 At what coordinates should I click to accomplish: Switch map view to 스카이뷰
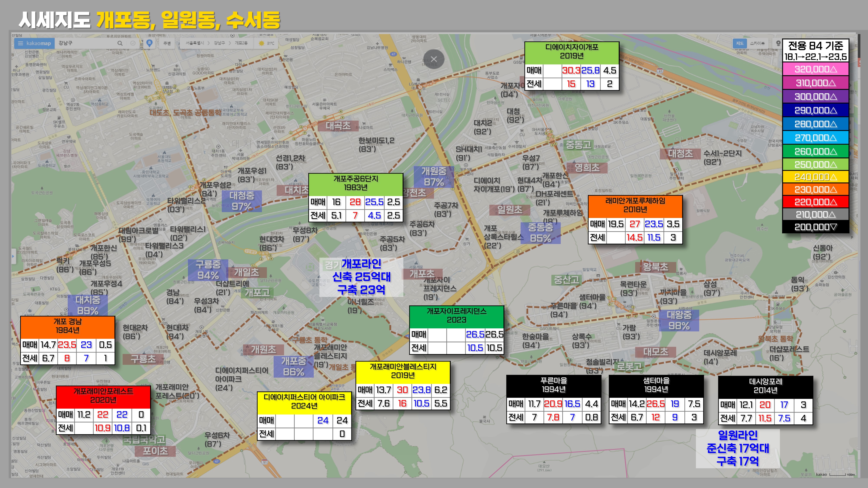[x=757, y=43]
